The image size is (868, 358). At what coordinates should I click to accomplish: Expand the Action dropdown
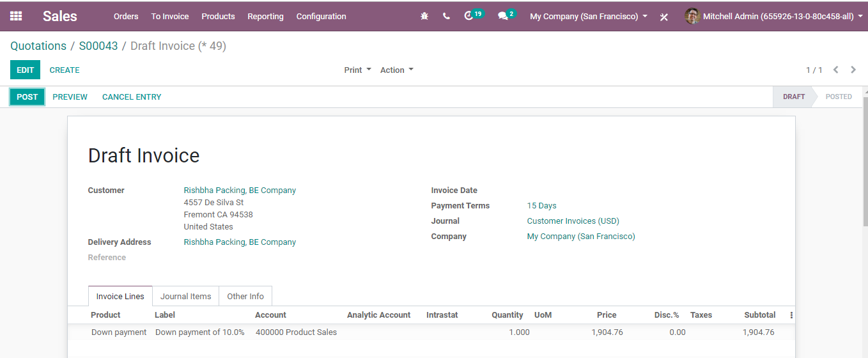coord(397,70)
